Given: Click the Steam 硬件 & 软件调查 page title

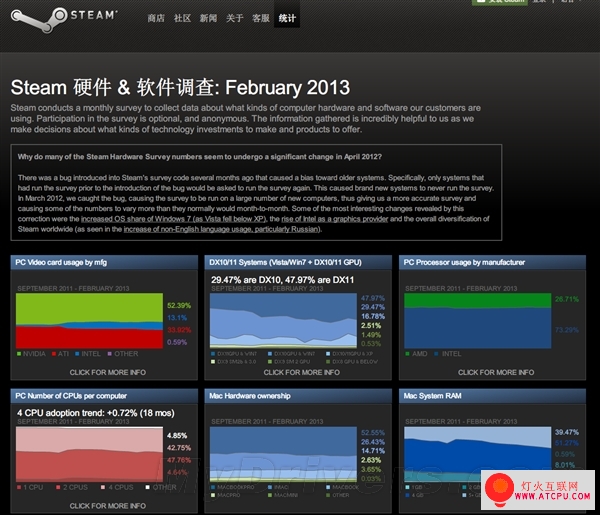Looking at the screenshot, I should point(180,88).
